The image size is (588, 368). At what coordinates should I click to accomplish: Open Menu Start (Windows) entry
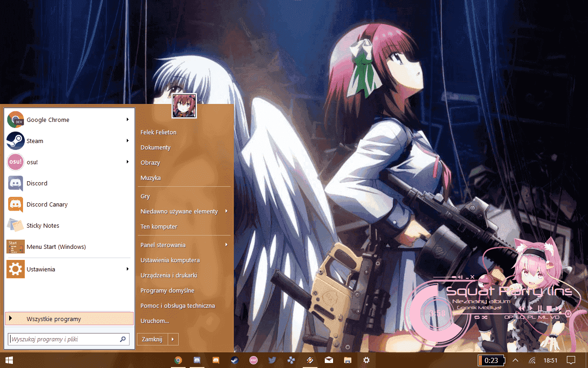pos(69,247)
